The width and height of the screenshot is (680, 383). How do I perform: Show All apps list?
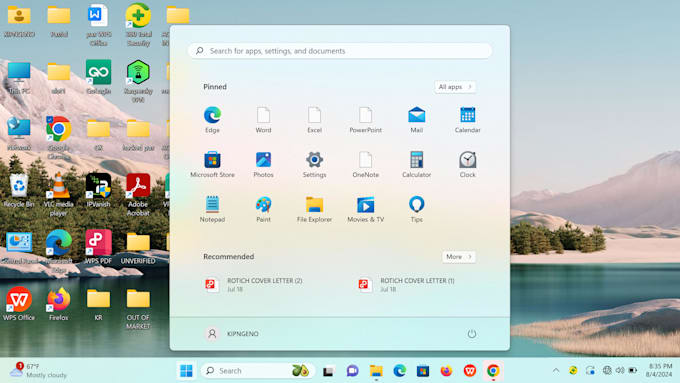tap(455, 87)
